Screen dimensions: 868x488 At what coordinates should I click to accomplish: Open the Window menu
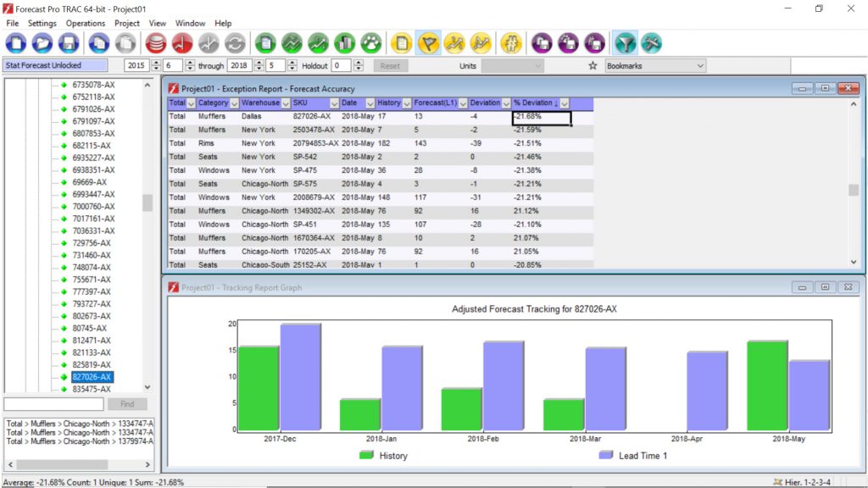tap(190, 23)
